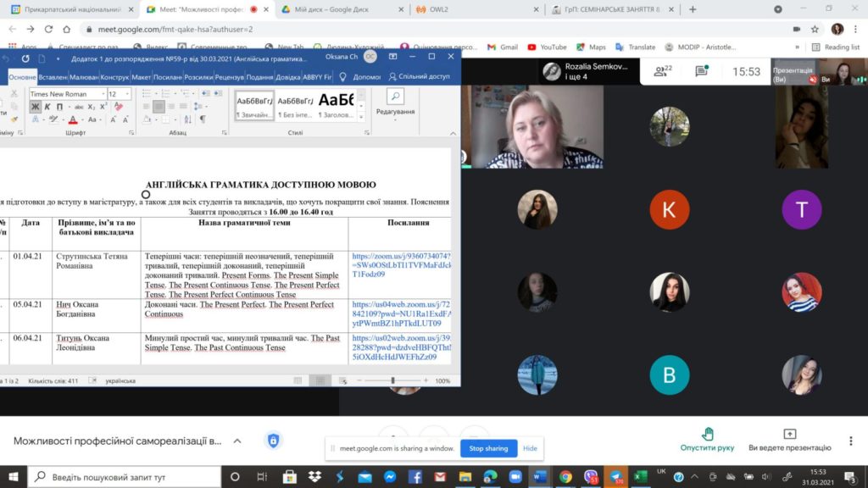The width and height of the screenshot is (868, 488).
Task: Toggle italic К formatting in Word
Action: [48, 107]
